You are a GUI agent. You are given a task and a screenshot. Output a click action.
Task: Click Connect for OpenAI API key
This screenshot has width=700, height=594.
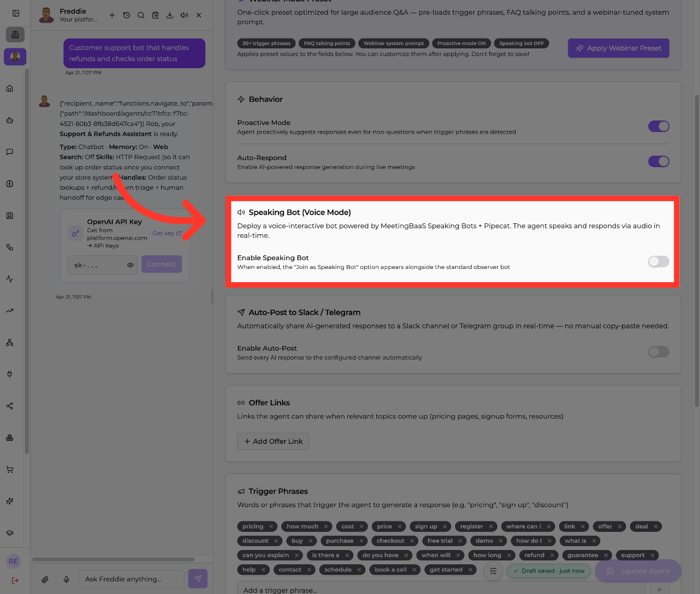point(161,265)
